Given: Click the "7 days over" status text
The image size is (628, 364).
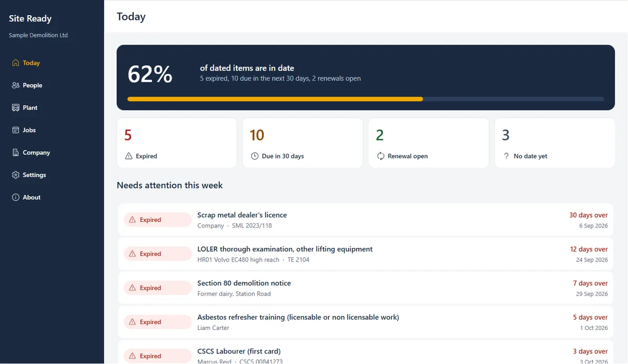Looking at the screenshot, I should click(x=590, y=283).
